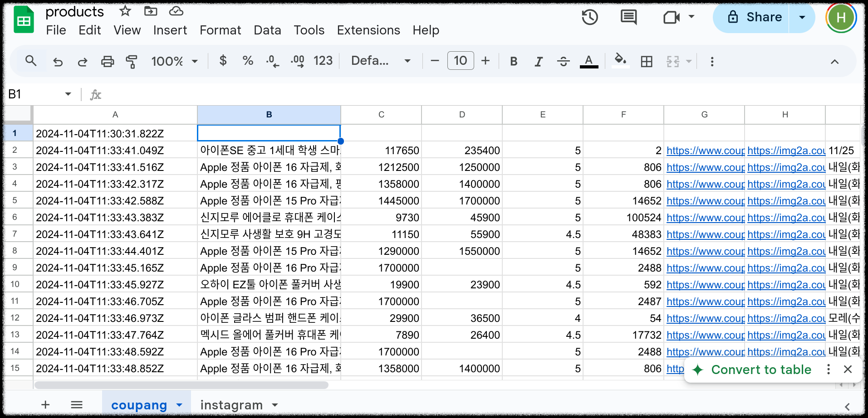This screenshot has width=868, height=418.
Task: Toggle strikethrough formatting
Action: click(563, 61)
